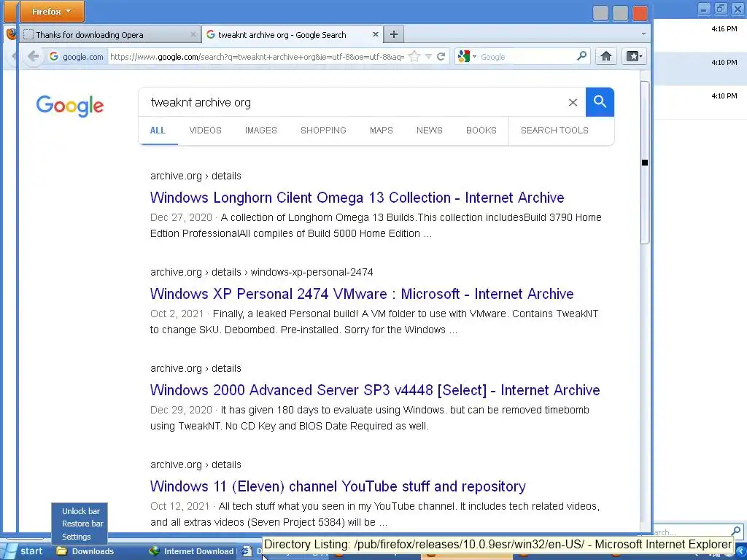Open the Firefox application menu button
Viewport: 747px width, 560px height.
pyautogui.click(x=52, y=12)
